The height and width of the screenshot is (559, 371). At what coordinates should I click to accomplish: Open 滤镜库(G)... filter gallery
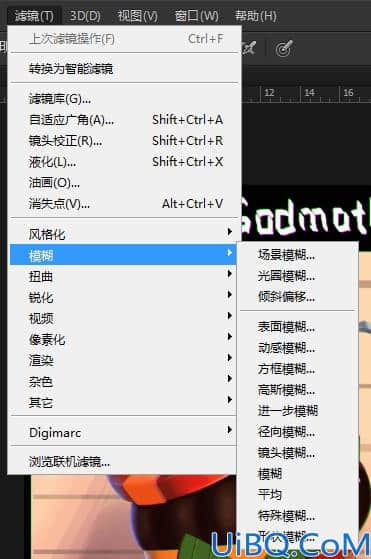pyautogui.click(x=123, y=98)
